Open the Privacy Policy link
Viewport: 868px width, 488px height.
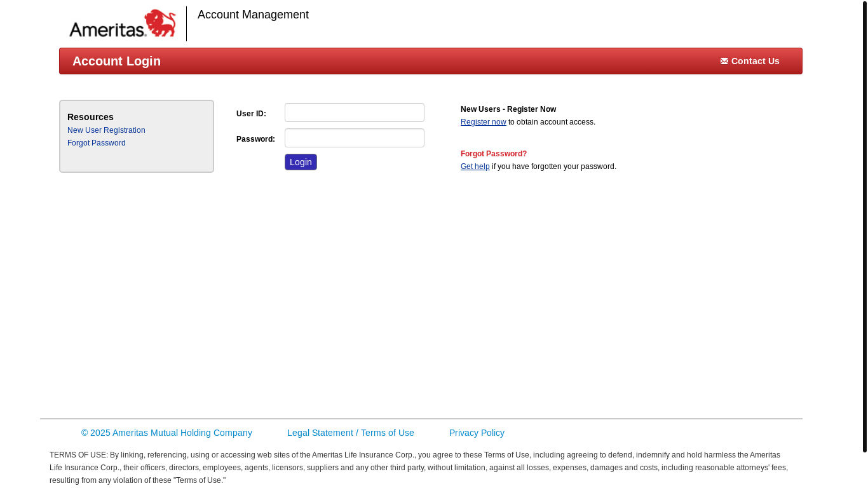pos(477,433)
